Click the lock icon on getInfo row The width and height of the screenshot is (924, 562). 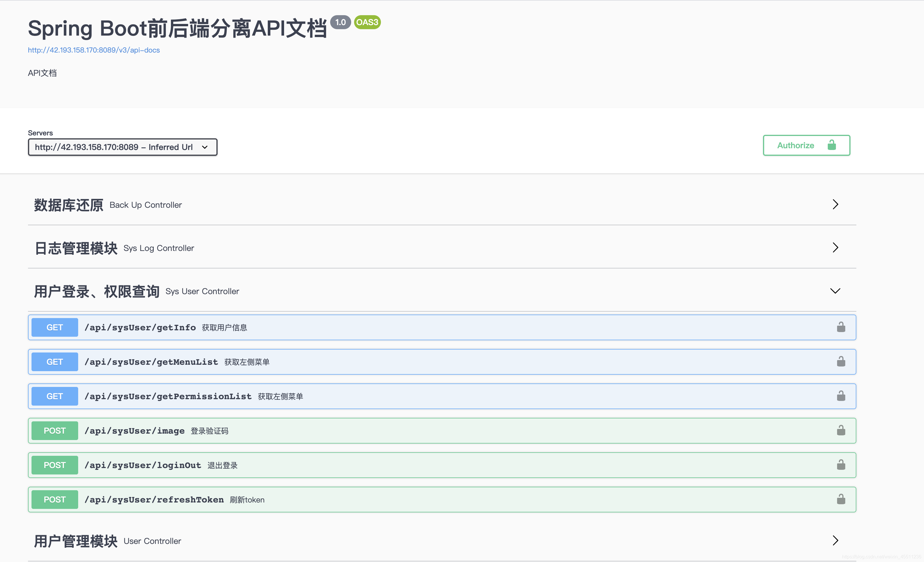point(841,327)
